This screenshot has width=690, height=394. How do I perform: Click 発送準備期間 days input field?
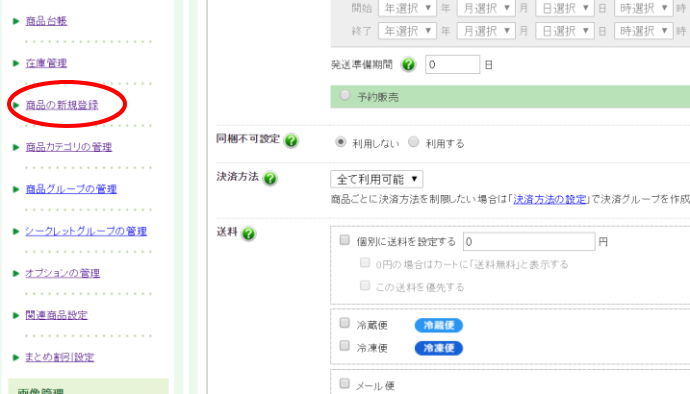click(452, 65)
